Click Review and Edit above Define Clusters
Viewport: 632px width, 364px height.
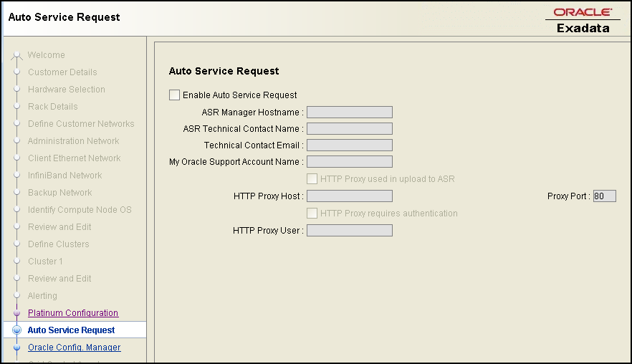59,227
